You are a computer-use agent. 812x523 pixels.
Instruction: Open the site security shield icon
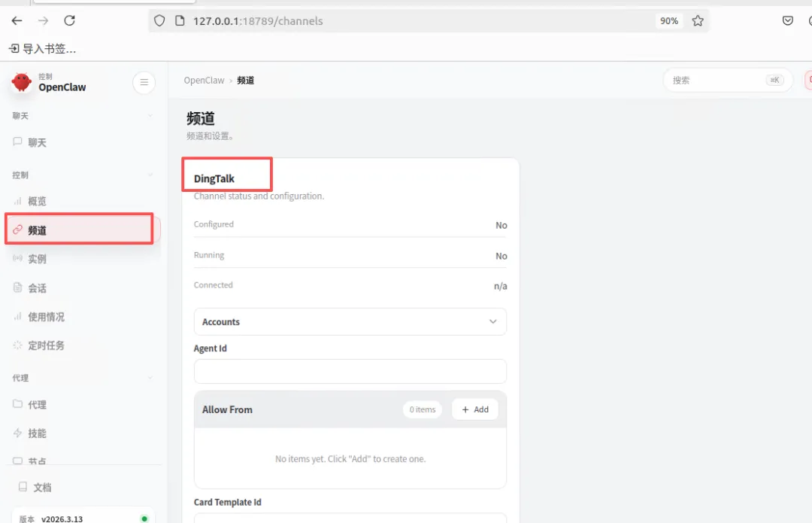159,21
